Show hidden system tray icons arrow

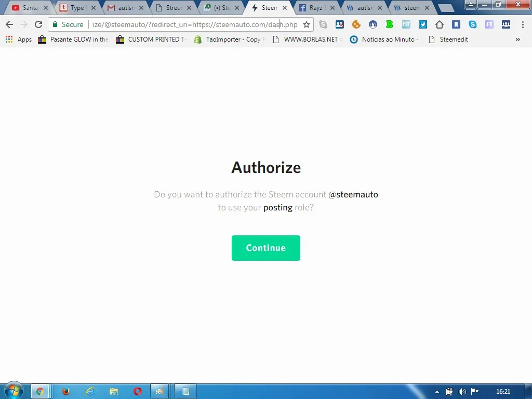tap(437, 392)
